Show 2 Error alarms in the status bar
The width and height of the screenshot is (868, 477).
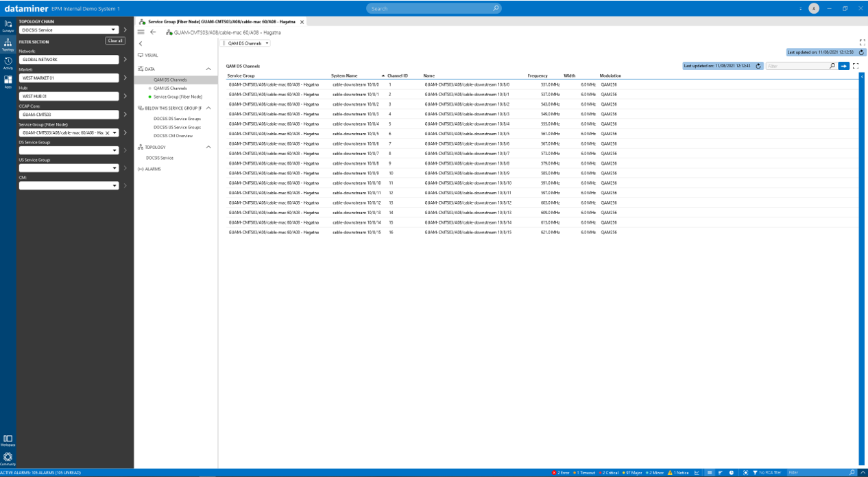[561, 473]
